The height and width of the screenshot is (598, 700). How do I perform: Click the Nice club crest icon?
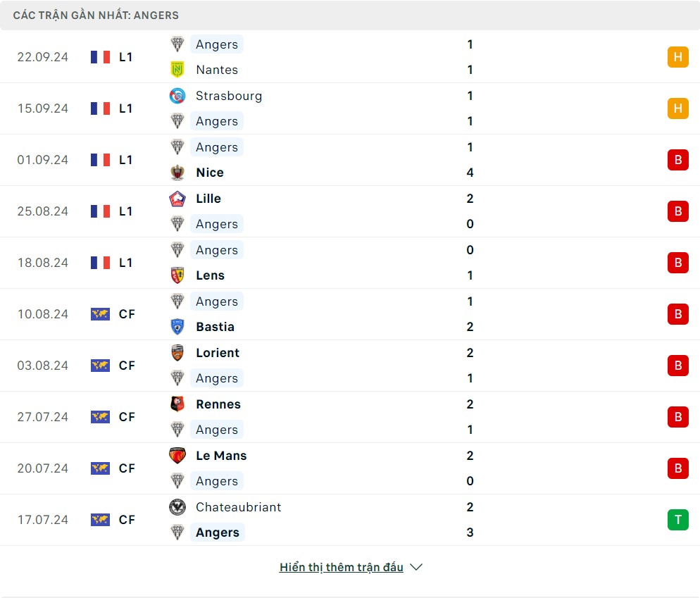tap(177, 173)
